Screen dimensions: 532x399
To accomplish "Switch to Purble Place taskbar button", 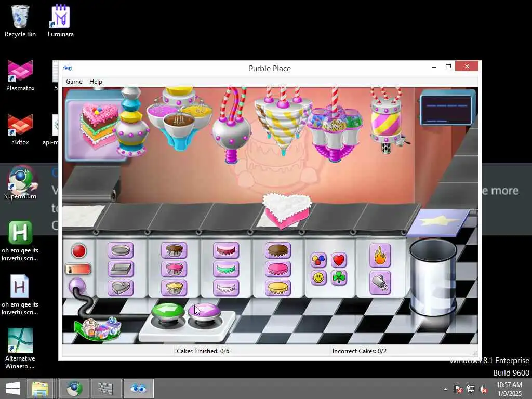I will pyautogui.click(x=138, y=389).
